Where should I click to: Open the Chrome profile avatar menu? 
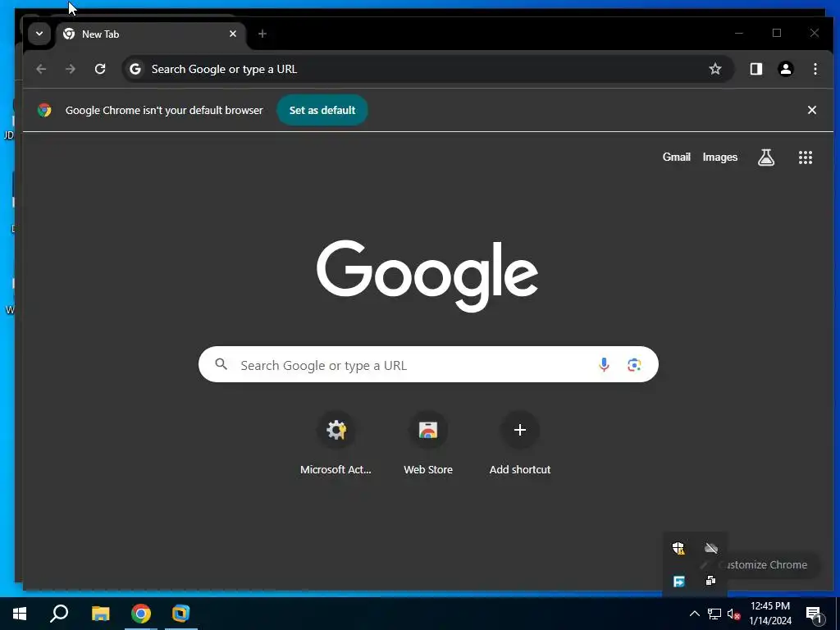click(x=785, y=69)
